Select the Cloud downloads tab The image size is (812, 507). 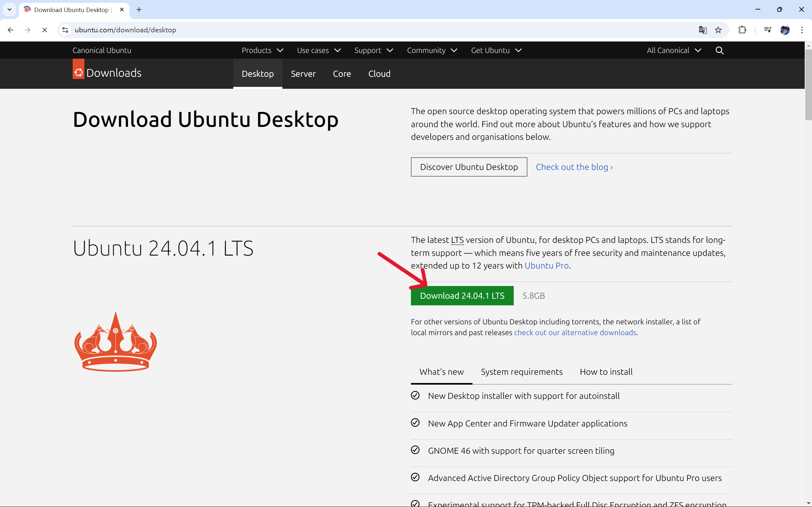point(379,74)
